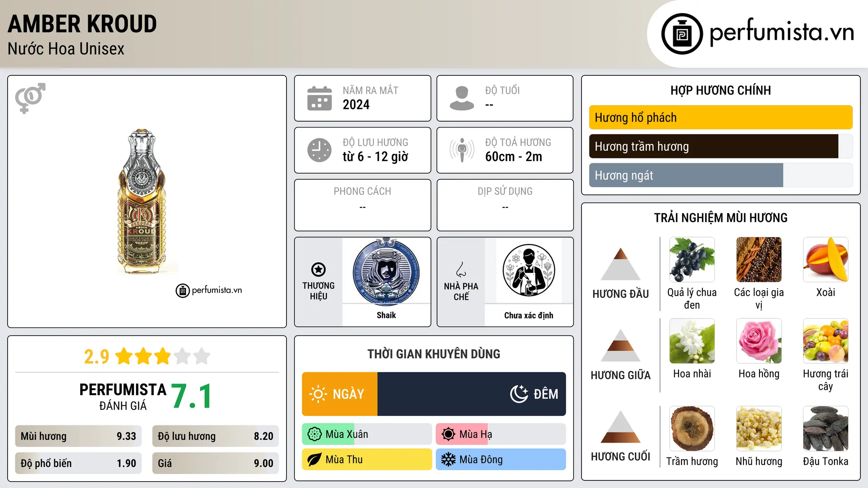Click the Hương hổ phách accord bar
This screenshot has height=488, width=868.
coord(721,117)
